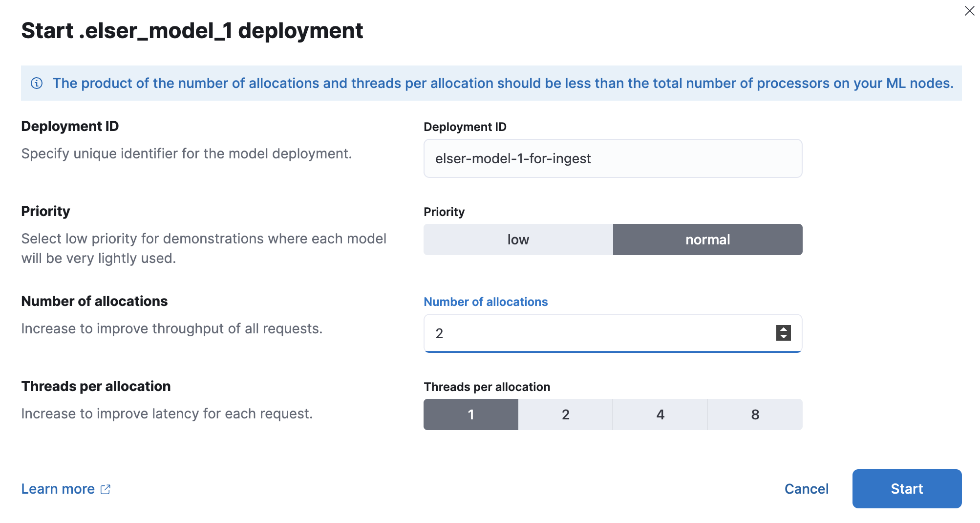Click the close X icon of the dialog
980x523 pixels.
(x=969, y=11)
